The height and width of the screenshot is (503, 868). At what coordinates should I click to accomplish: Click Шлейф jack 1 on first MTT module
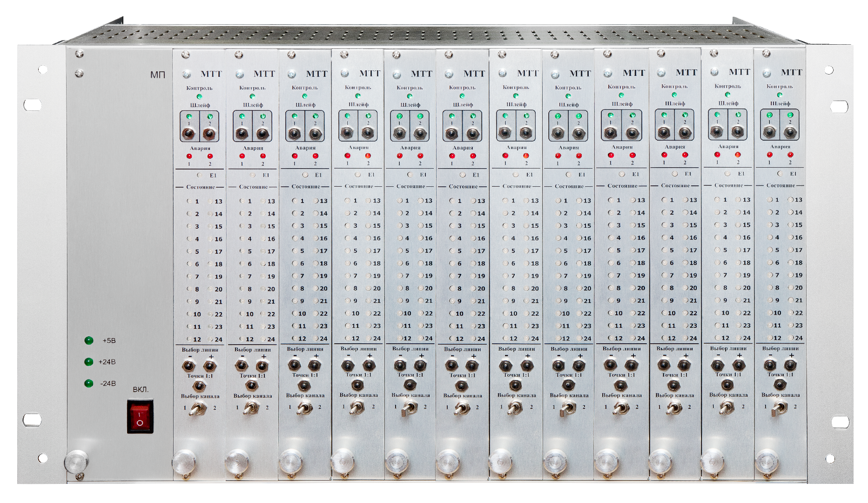188,134
